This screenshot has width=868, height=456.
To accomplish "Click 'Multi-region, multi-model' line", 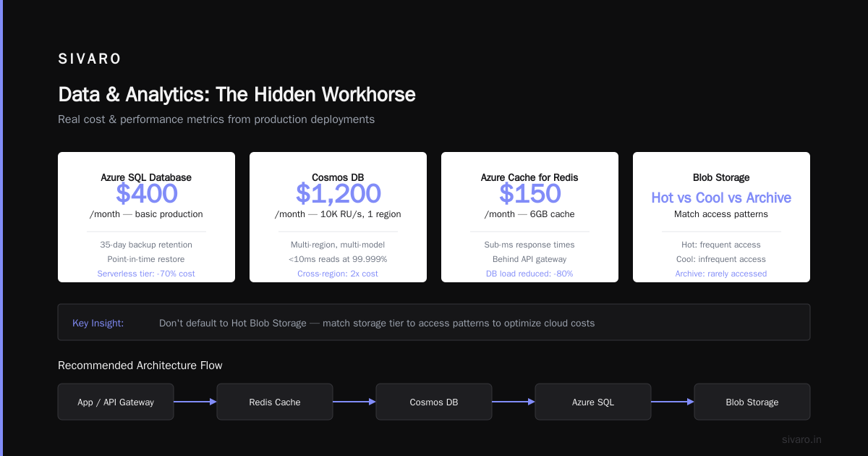I will 338,245.
